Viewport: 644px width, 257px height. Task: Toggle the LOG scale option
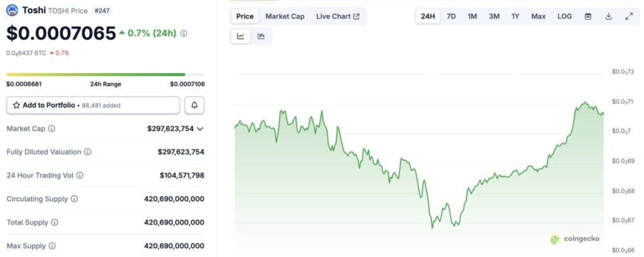click(564, 16)
